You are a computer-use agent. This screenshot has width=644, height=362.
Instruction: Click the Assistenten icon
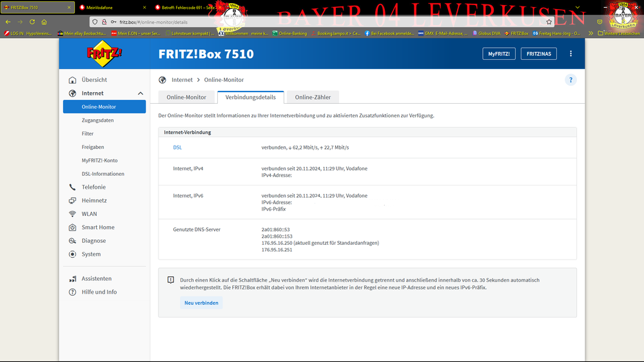click(x=73, y=279)
